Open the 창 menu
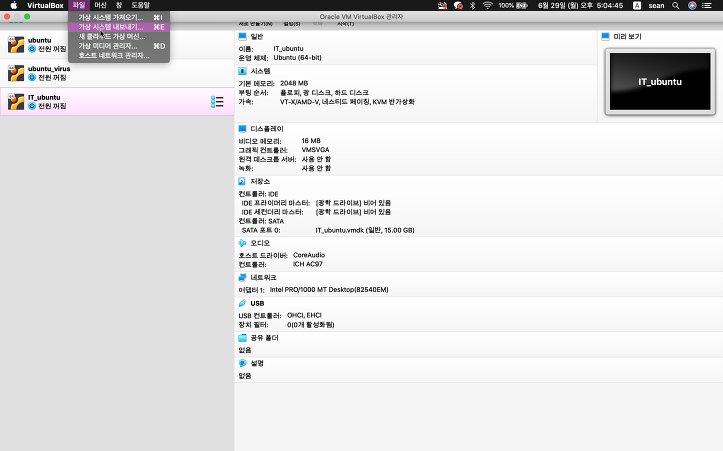723x451 pixels. click(119, 6)
